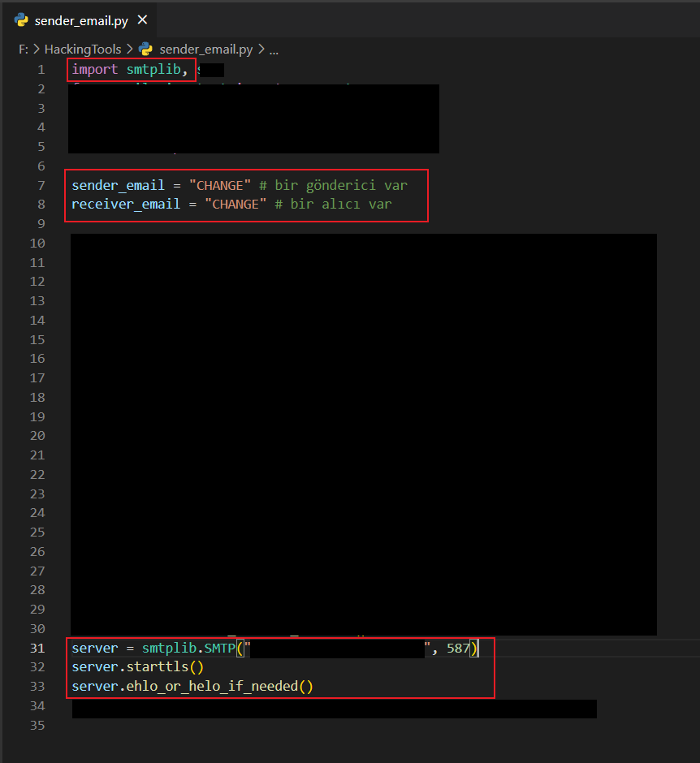Click line number 7 in the gutter

pos(41,185)
